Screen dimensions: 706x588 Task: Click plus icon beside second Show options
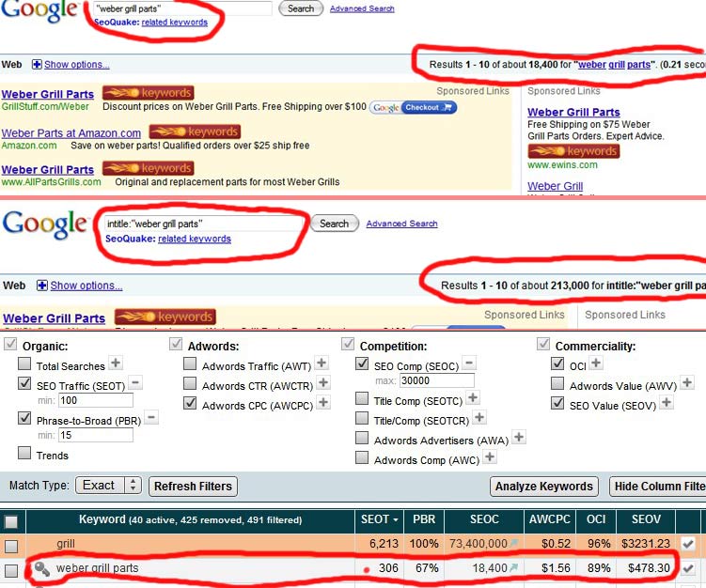click(x=42, y=286)
